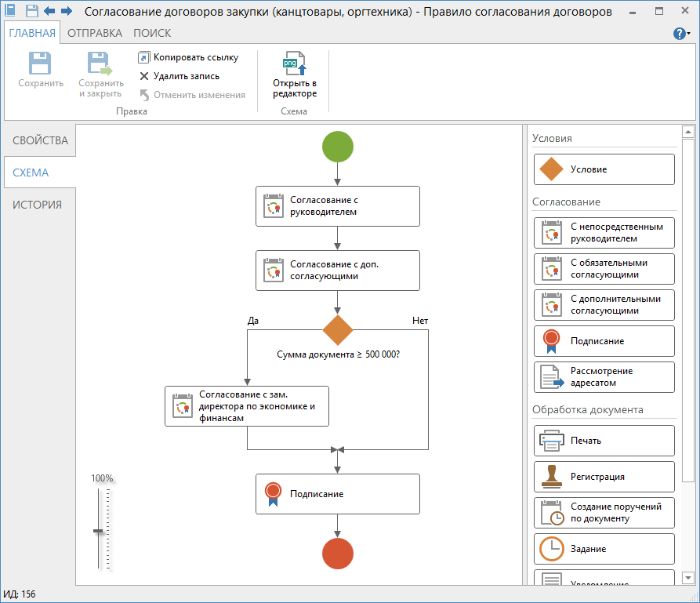This screenshot has width=700, height=603.
Task: Pick the Регистрация block in palette
Action: click(x=604, y=477)
